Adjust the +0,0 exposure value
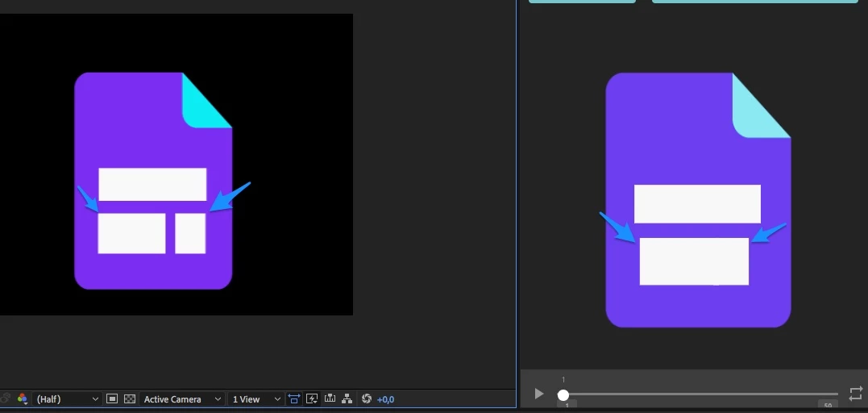 (x=385, y=399)
